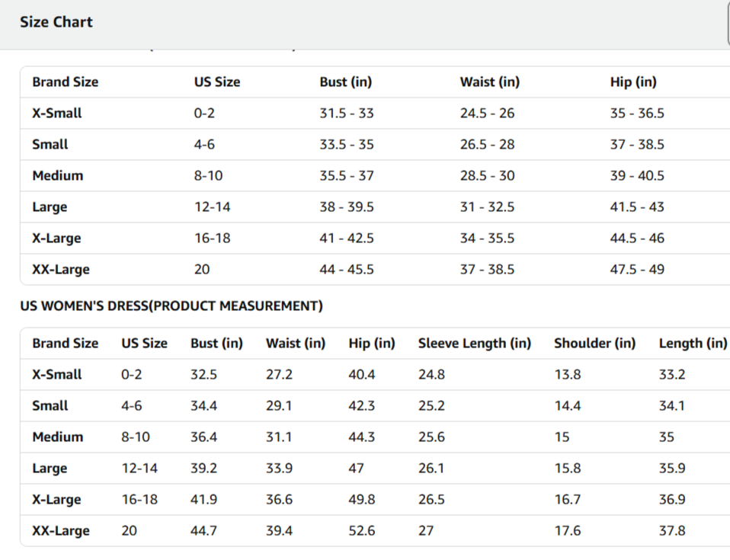Viewport: 730px width, 560px height.
Task: Select the Waist (in) header in upper table
Action: tap(489, 82)
